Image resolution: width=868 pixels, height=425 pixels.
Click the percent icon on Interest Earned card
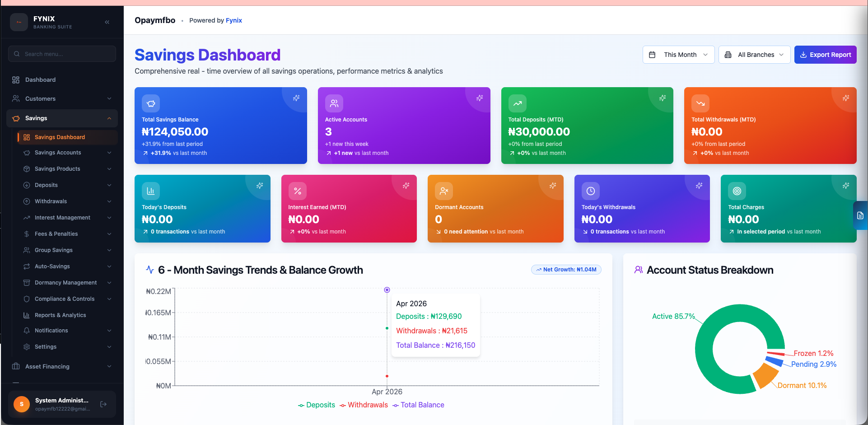(x=298, y=191)
